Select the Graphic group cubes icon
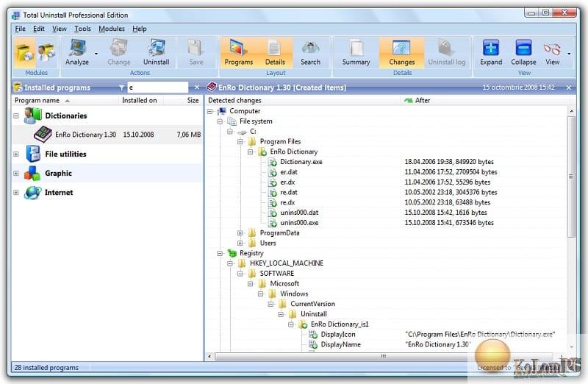The height and width of the screenshot is (384, 588). tap(32, 173)
